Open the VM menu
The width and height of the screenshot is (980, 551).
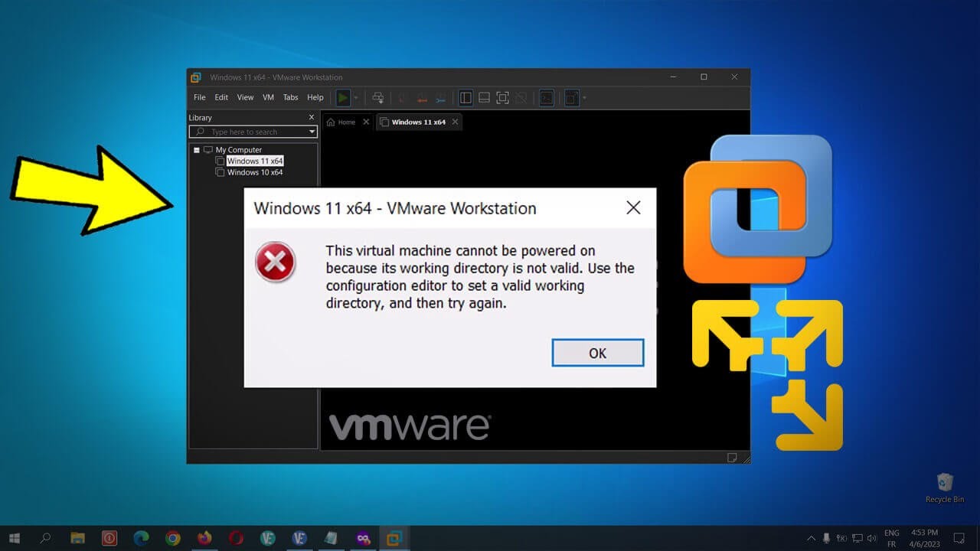(268, 98)
